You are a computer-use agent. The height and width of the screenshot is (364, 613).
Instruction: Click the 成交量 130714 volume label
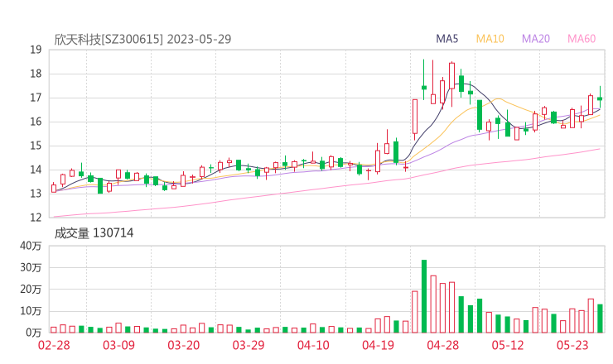click(x=94, y=232)
